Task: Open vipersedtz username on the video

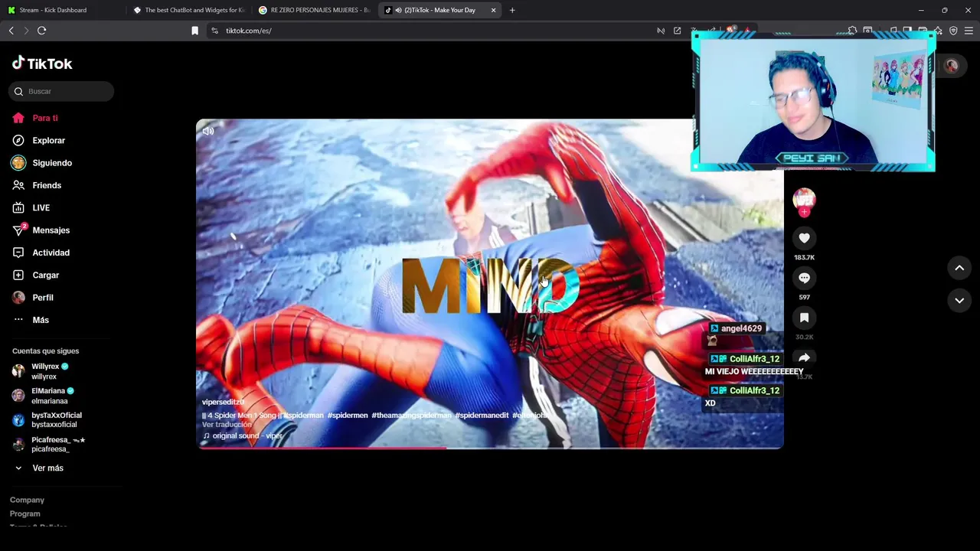Action: coord(223,402)
